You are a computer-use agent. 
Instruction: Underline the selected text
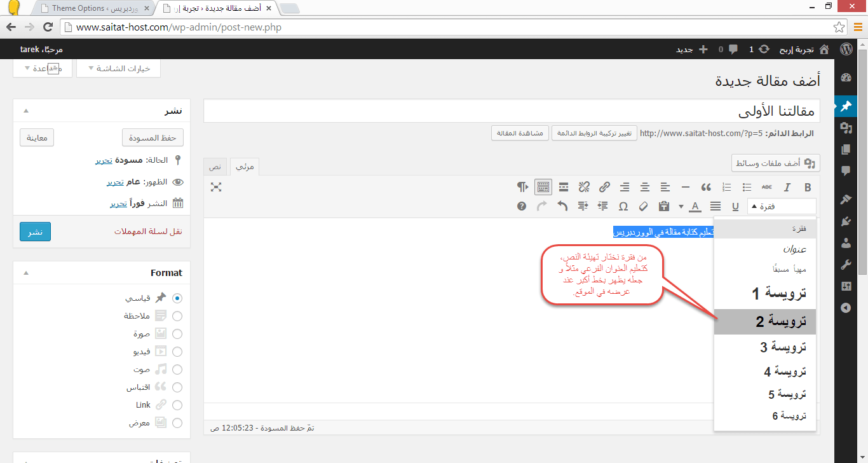(x=736, y=206)
